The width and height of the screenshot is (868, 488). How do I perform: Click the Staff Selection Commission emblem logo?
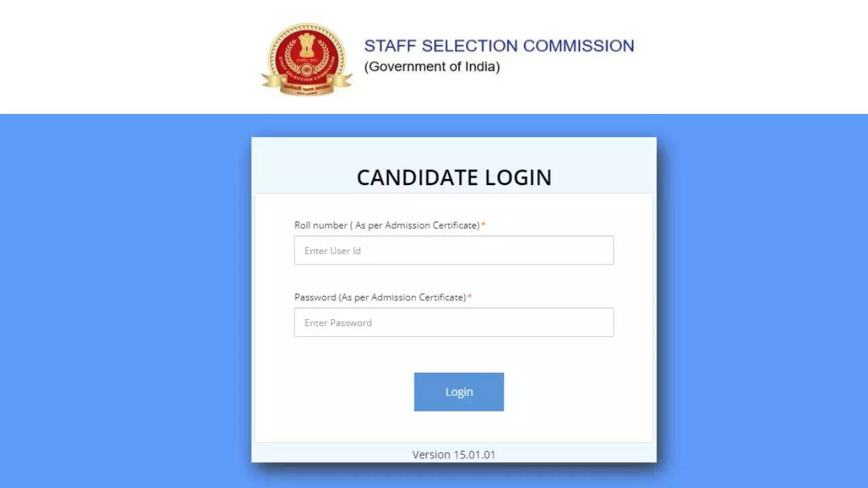[x=307, y=58]
